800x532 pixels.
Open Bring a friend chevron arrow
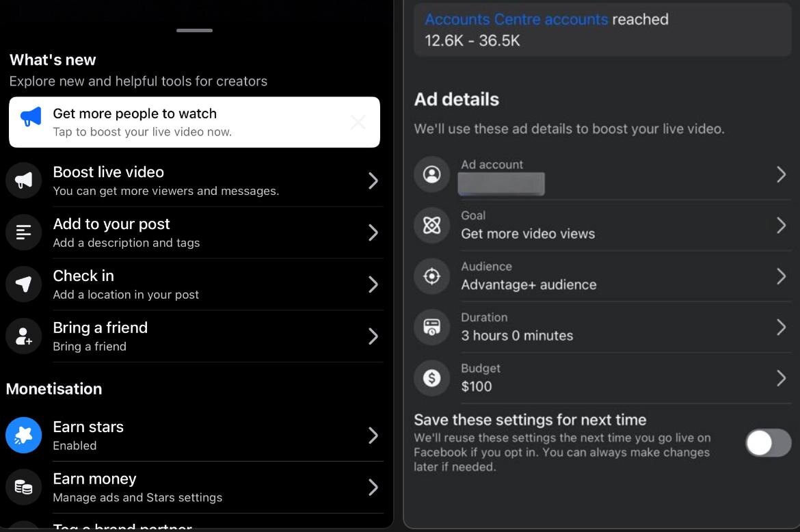[373, 336]
